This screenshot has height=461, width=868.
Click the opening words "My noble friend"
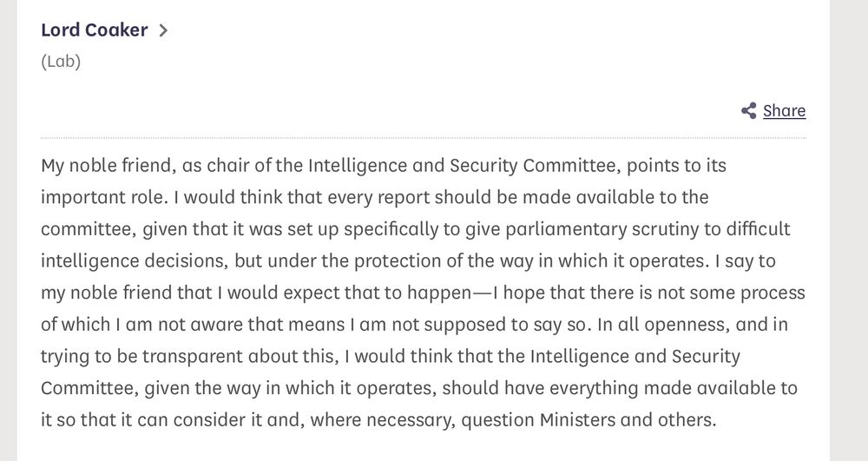pos(108,166)
